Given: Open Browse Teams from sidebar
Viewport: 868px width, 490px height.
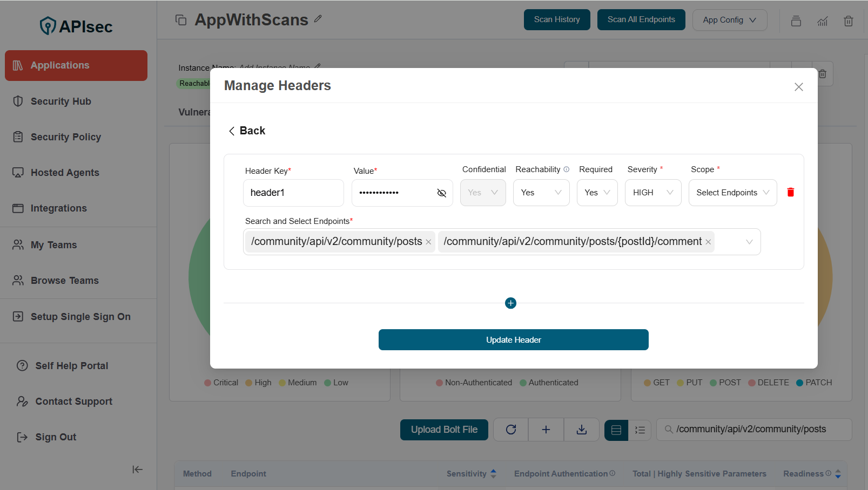Looking at the screenshot, I should 64,280.
